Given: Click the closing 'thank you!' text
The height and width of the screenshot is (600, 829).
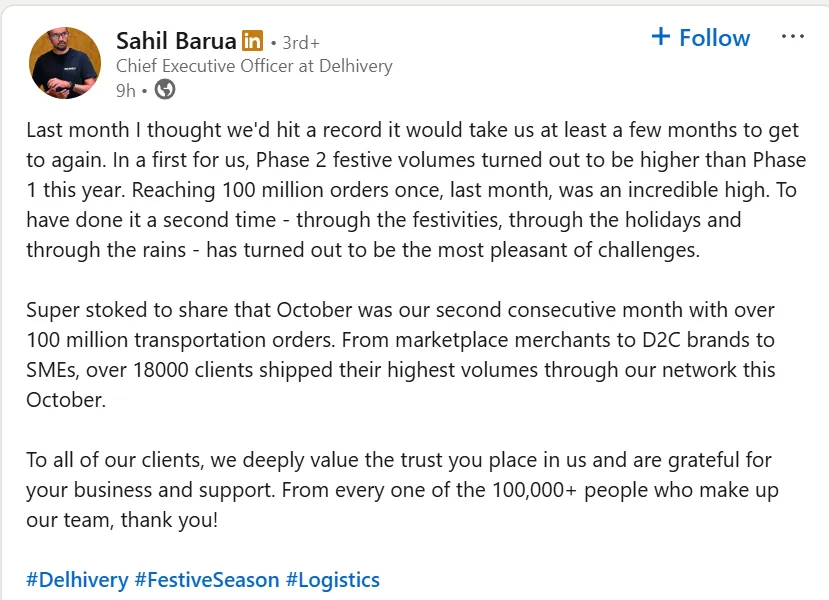Looking at the screenshot, I should 169,520.
